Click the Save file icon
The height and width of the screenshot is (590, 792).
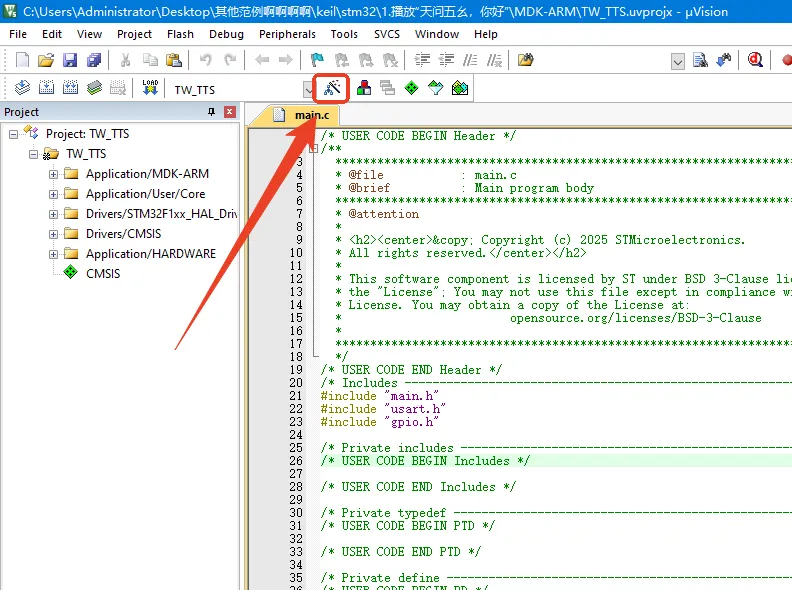click(69, 60)
